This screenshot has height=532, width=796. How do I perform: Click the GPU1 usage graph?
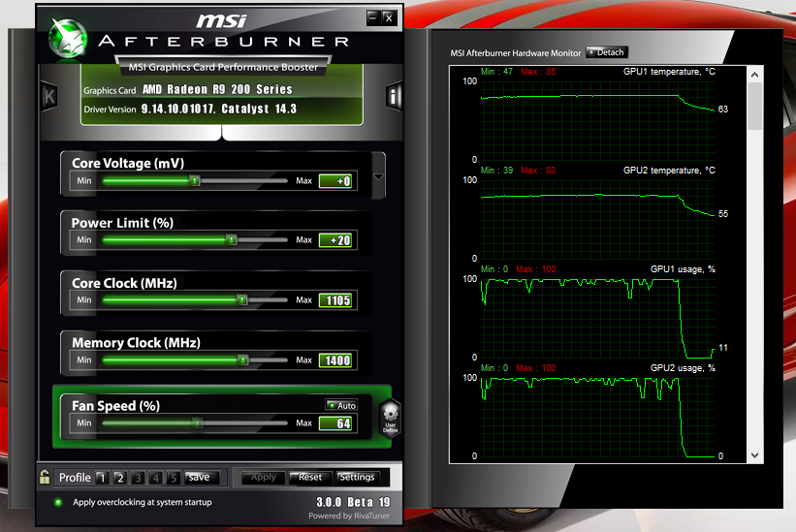tap(597, 319)
